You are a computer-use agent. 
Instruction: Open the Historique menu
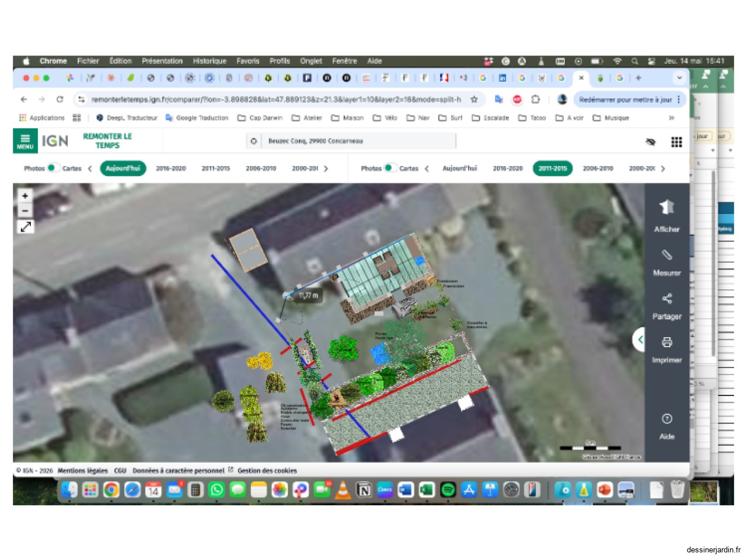click(210, 61)
